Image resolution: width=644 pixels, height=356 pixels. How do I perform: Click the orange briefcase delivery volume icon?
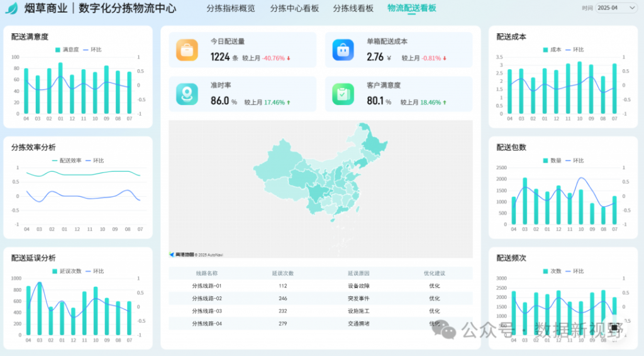pos(187,50)
